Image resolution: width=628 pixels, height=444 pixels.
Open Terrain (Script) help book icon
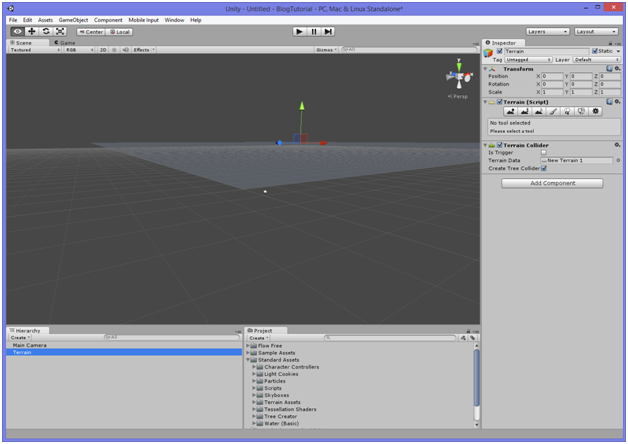click(609, 102)
